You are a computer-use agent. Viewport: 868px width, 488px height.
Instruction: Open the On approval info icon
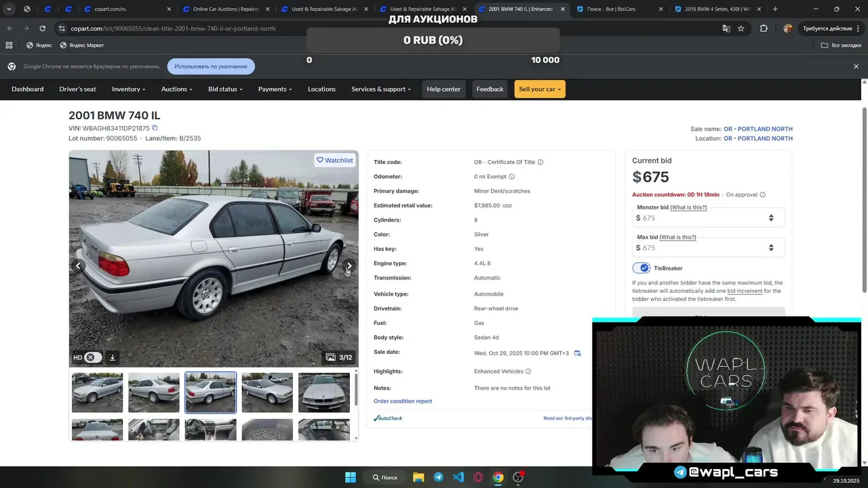coord(762,195)
